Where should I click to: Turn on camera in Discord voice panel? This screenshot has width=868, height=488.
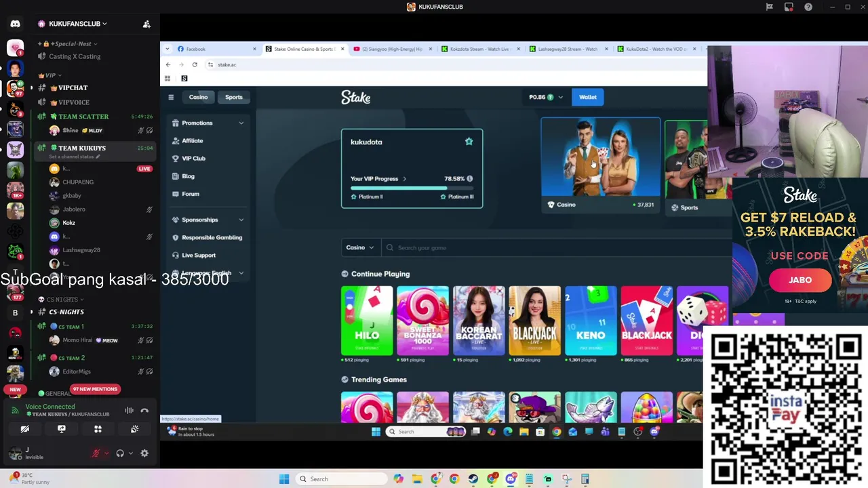tap(25, 429)
